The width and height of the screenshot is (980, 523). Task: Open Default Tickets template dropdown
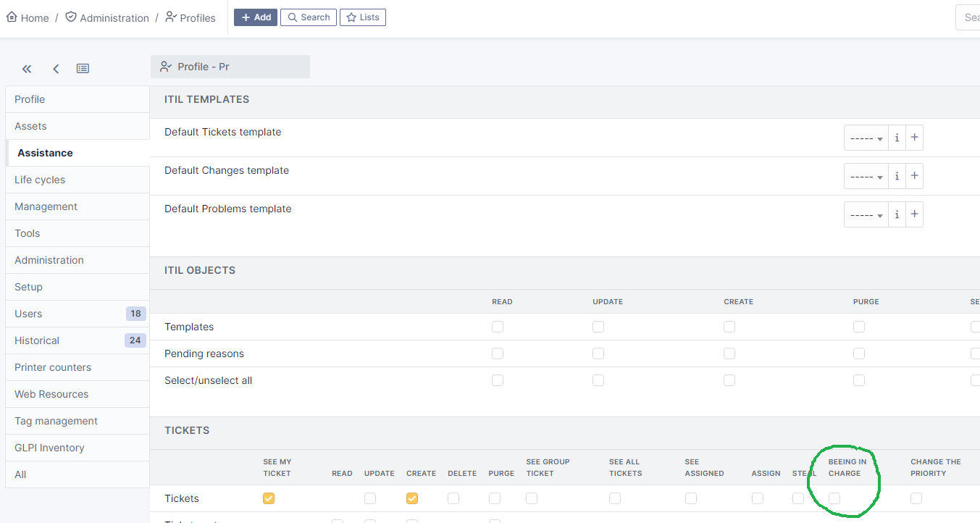coord(866,138)
